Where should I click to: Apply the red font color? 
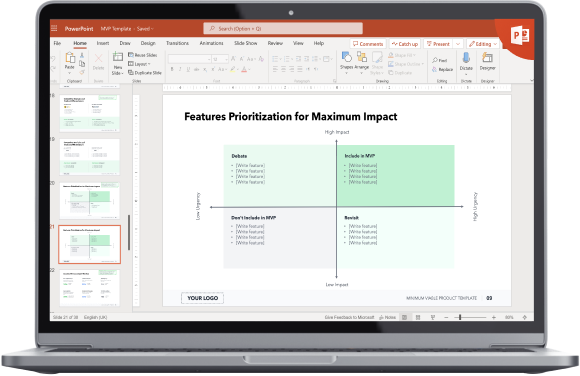click(244, 69)
